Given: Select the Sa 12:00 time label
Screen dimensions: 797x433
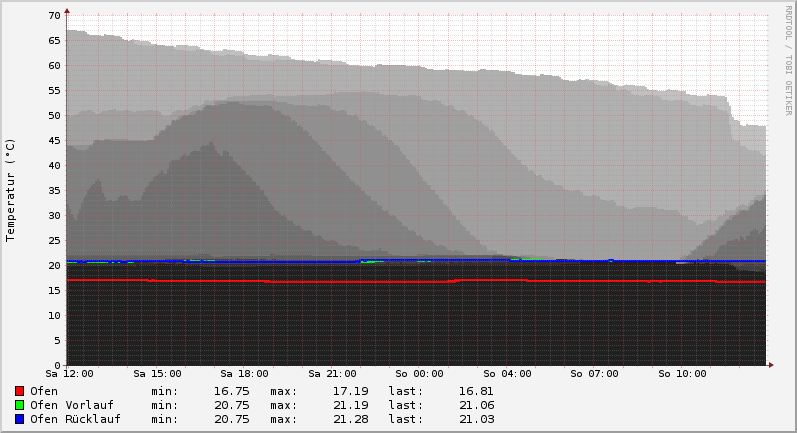Looking at the screenshot, I should [72, 374].
